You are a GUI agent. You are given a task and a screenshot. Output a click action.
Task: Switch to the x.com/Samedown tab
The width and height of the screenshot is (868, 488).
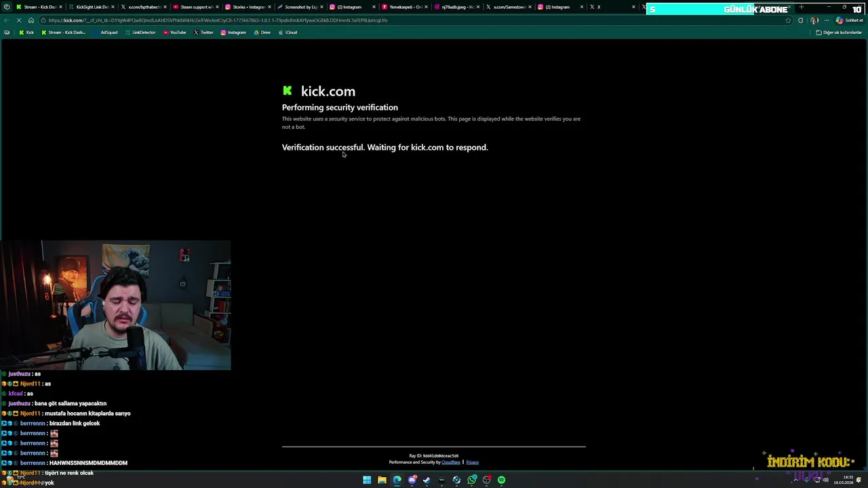coord(509,7)
